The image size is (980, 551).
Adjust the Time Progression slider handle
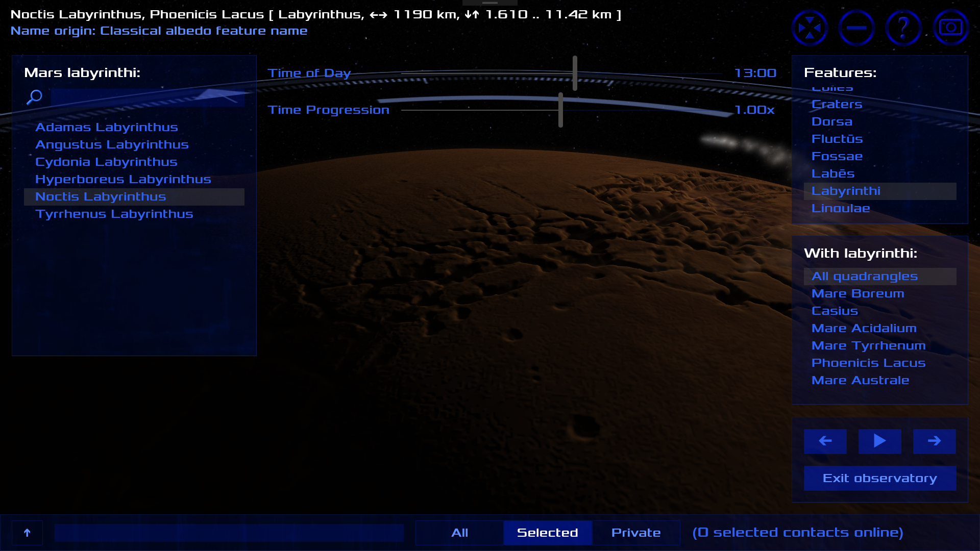[560, 110]
